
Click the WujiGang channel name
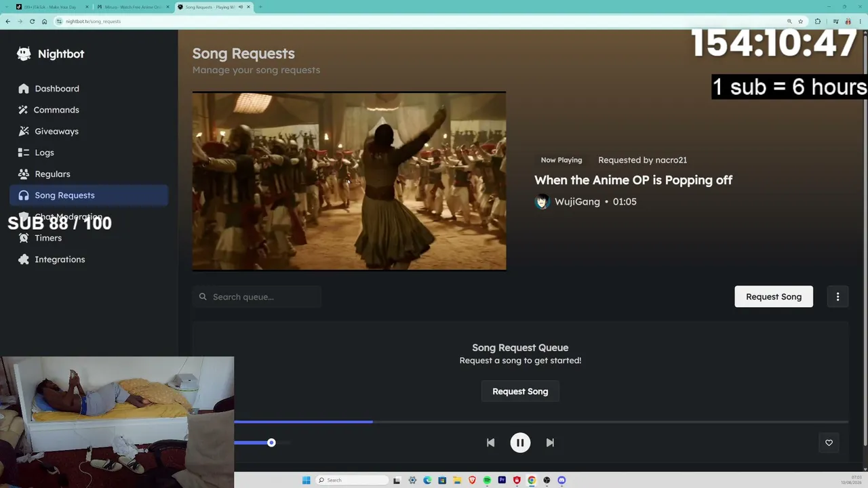pyautogui.click(x=577, y=201)
